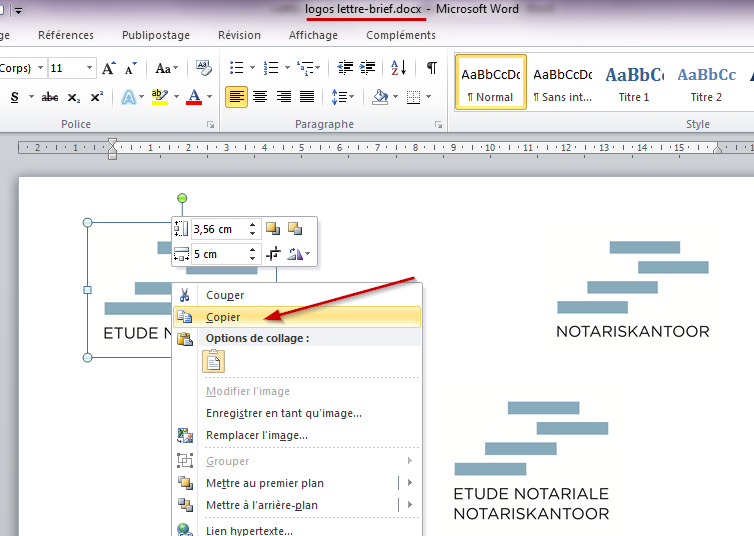
Task: Apply the Titre 1 style
Action: pos(634,82)
